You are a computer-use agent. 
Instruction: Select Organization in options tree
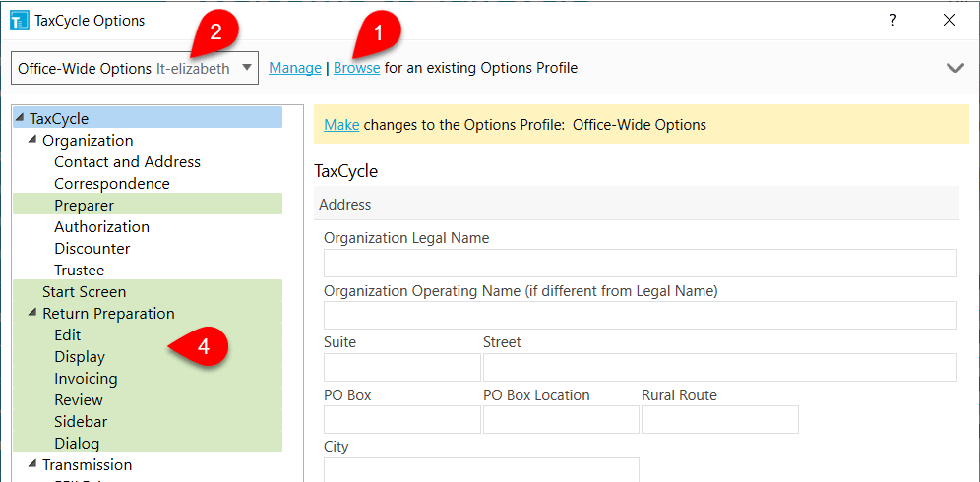tap(88, 140)
